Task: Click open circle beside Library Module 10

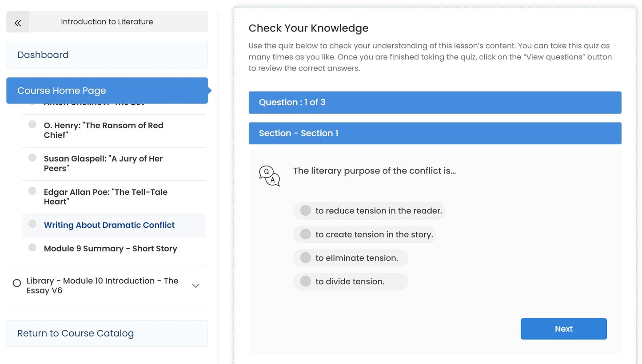Action: [17, 283]
